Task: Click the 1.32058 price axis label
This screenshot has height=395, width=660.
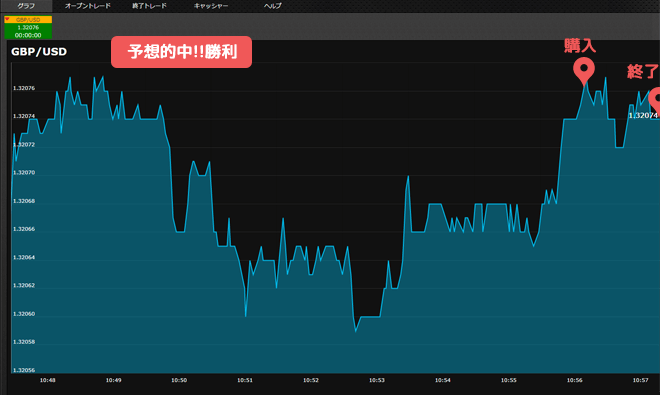Action: click(24, 342)
